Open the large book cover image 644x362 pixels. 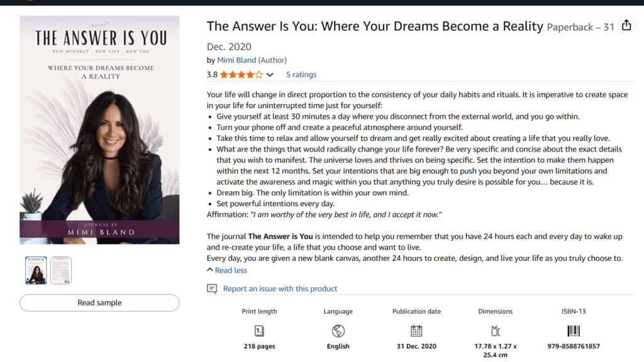(99, 130)
